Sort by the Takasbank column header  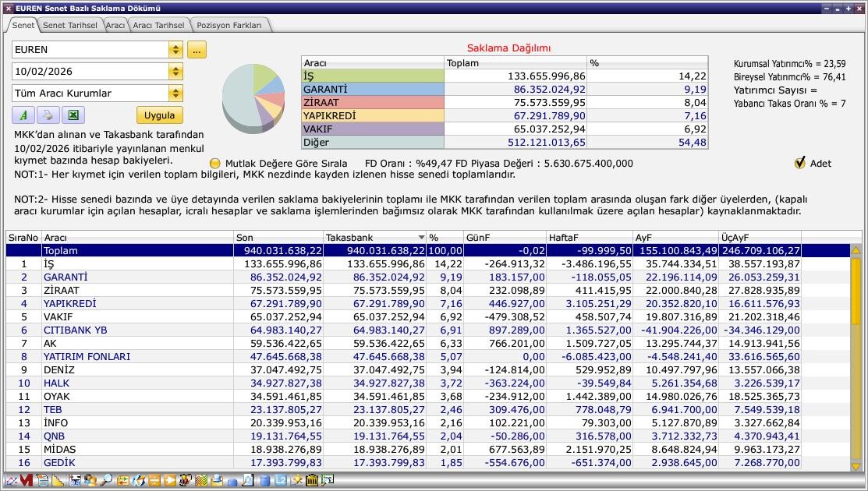pyautogui.click(x=374, y=237)
